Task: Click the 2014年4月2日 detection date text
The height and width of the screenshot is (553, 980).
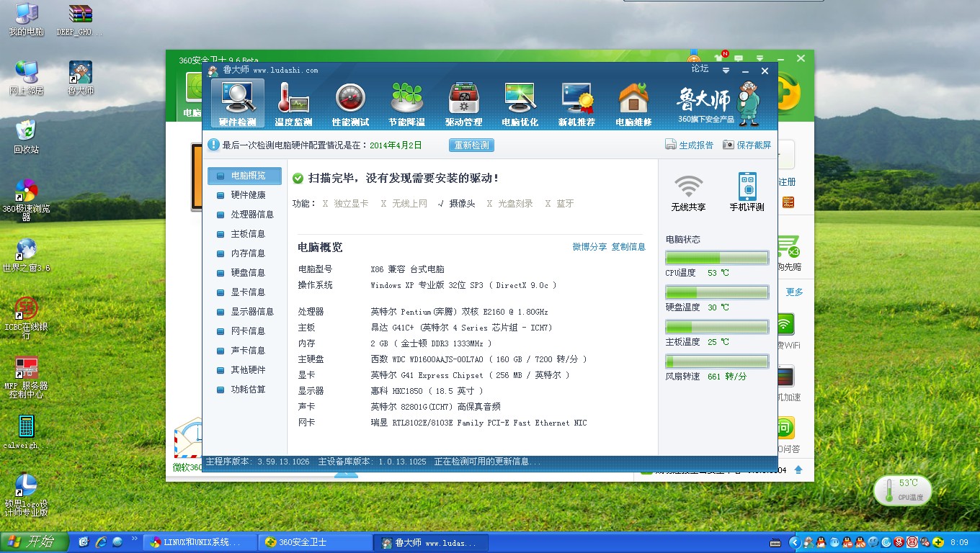Action: [x=396, y=145]
